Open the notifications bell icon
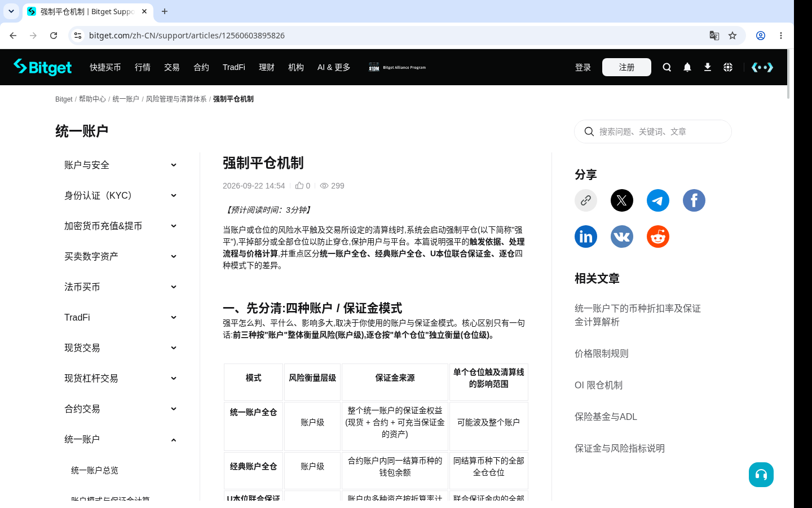Screen dimensions: 812x508 tap(687, 67)
